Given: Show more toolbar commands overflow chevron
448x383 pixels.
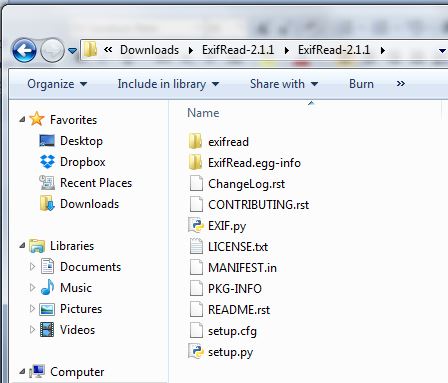Looking at the screenshot, I should (x=401, y=84).
